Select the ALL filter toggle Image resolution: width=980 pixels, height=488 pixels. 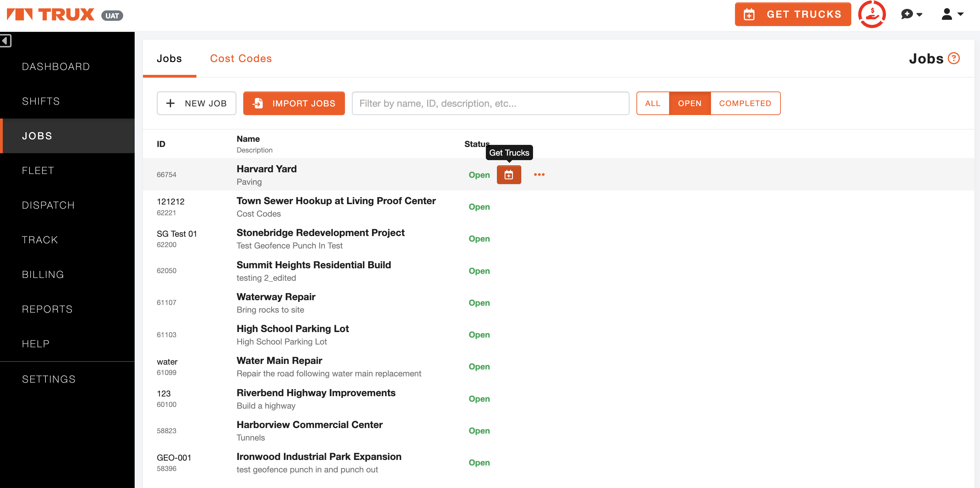click(x=652, y=103)
